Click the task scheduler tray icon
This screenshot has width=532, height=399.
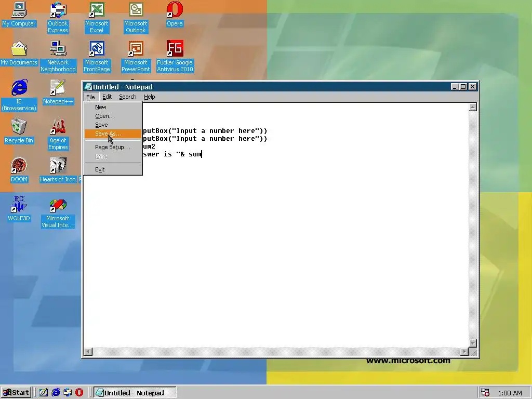[x=485, y=393]
